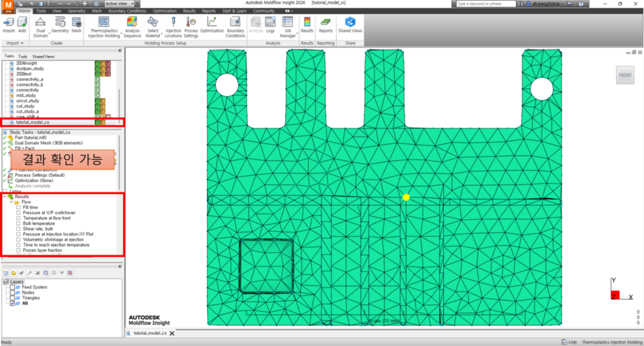Image resolution: width=644 pixels, height=346 pixels.
Task: Select the tutorial_model_cs study in the list
Action: [x=33, y=122]
